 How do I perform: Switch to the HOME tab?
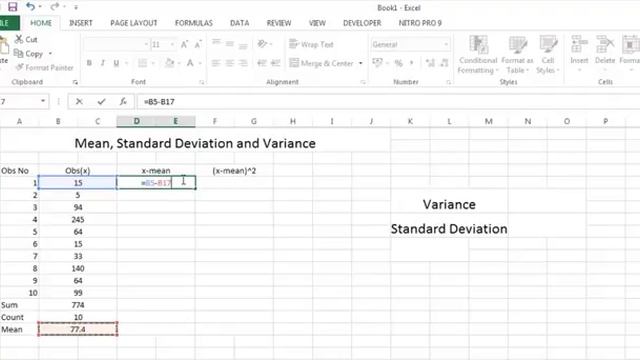coord(41,23)
